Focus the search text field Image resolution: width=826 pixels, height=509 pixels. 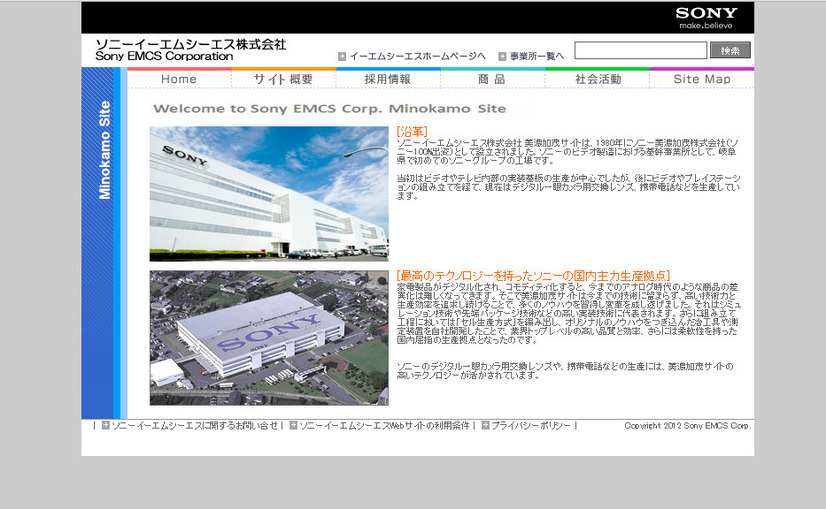point(641,50)
